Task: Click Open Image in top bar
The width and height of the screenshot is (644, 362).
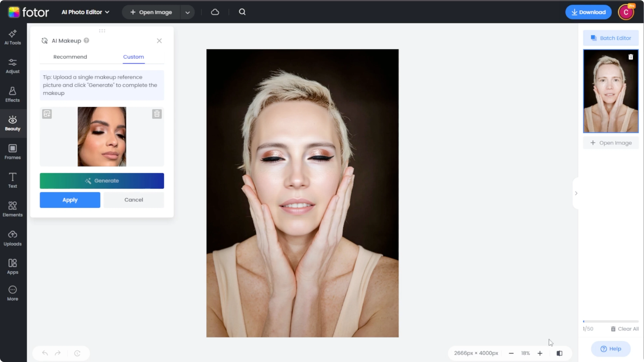Action: click(151, 12)
